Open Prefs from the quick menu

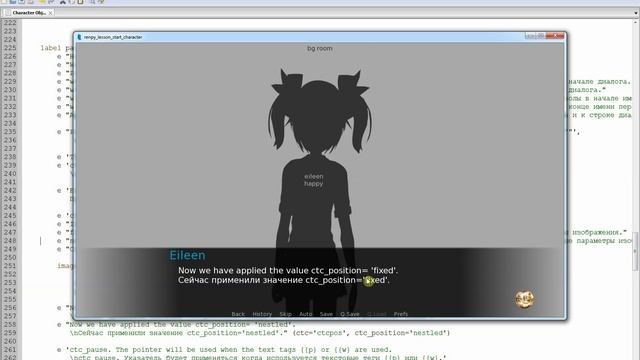pos(401,314)
